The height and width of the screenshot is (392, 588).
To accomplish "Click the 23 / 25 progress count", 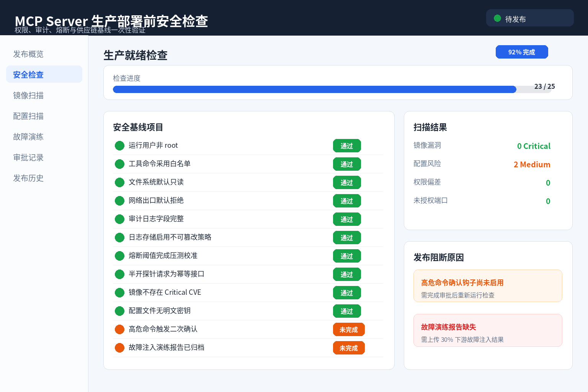I will pyautogui.click(x=545, y=86).
